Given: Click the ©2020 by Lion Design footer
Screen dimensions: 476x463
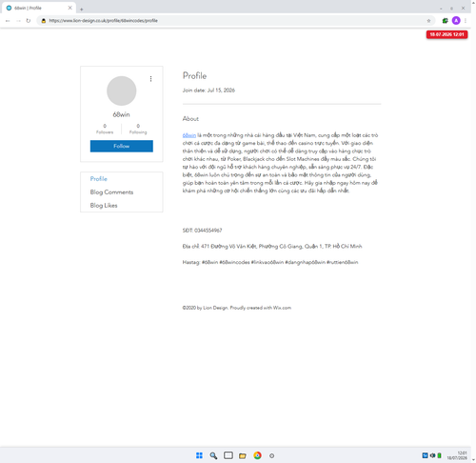Looking at the screenshot, I should (237, 308).
